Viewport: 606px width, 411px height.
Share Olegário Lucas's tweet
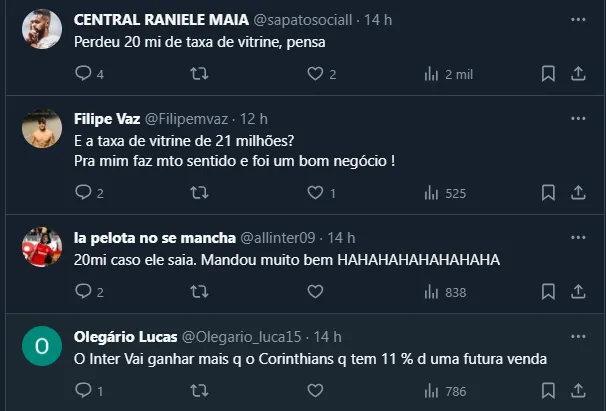(x=578, y=391)
